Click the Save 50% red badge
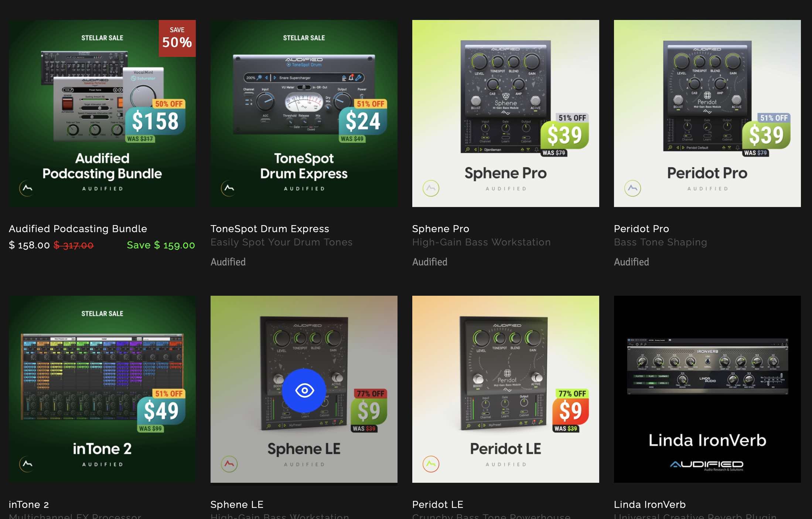 [x=177, y=38]
